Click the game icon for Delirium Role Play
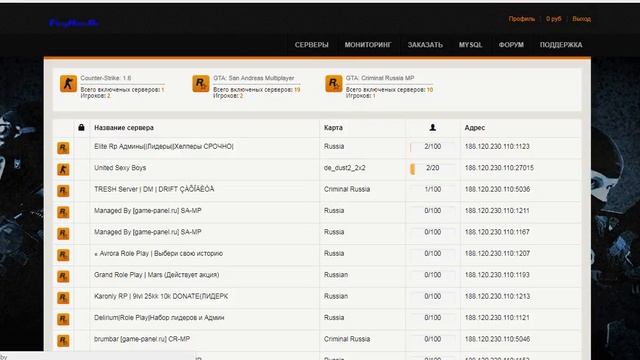This screenshot has height=360, width=640. click(63, 319)
